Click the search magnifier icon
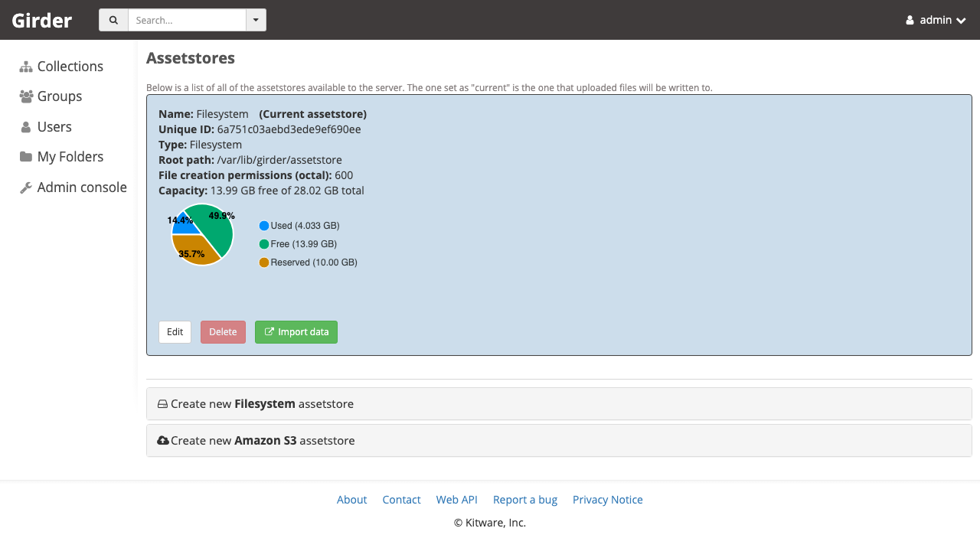The image size is (980, 551). [x=113, y=20]
